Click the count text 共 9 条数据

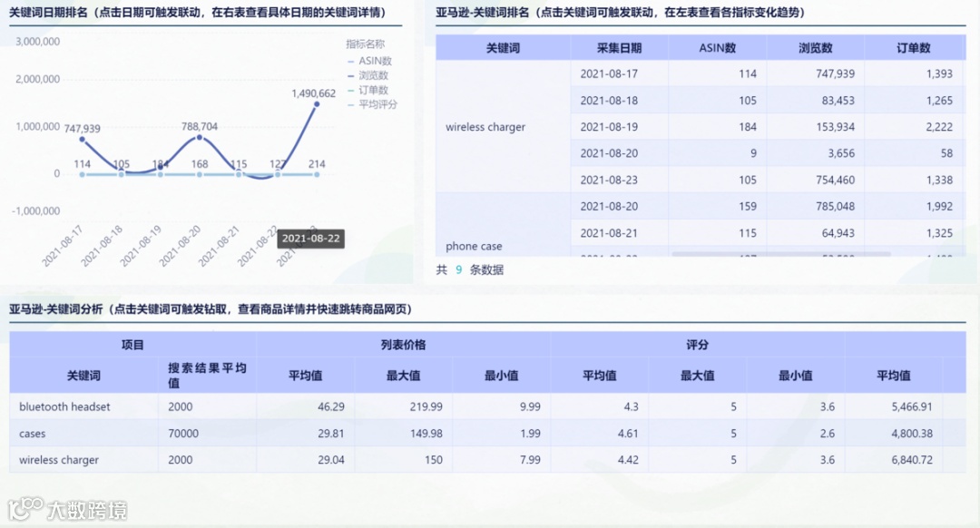click(x=472, y=269)
